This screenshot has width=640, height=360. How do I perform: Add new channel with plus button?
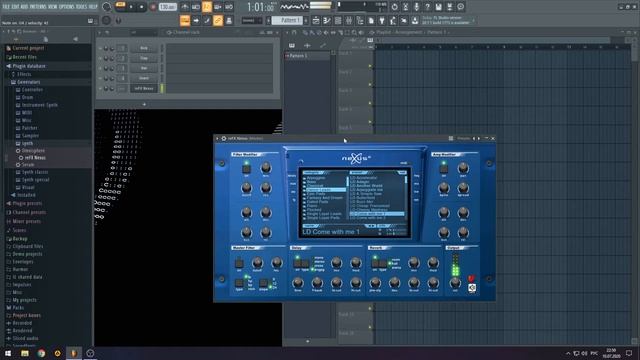[144, 104]
